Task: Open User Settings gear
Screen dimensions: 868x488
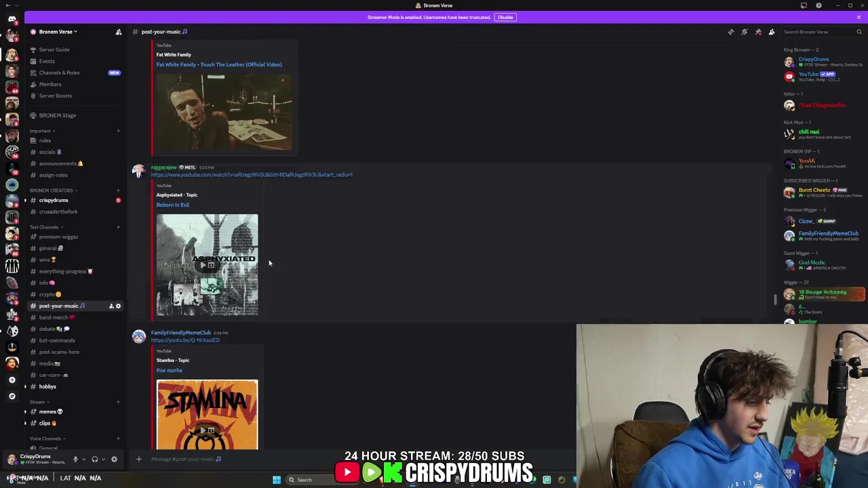Action: 114,460
